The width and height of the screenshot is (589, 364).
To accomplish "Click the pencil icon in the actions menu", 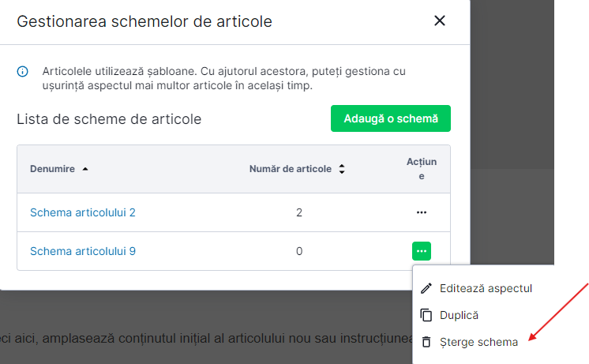I will click(x=426, y=288).
